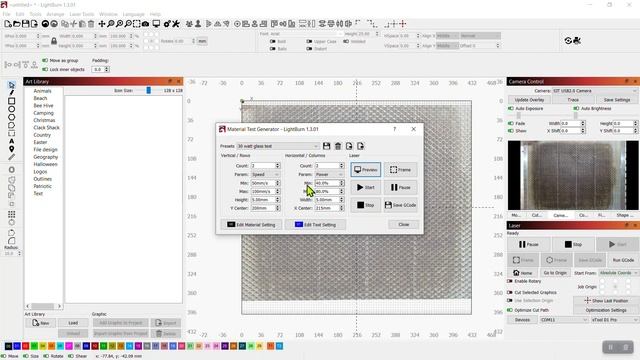Image resolution: width=640 pixels, height=360 pixels.
Task: Select the Rectangle tool
Action: (x=11, y=101)
